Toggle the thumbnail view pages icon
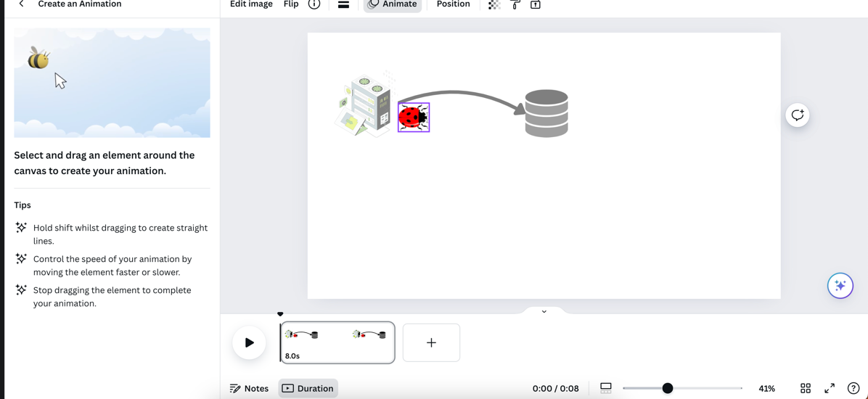This screenshot has height=399, width=868. (605, 389)
